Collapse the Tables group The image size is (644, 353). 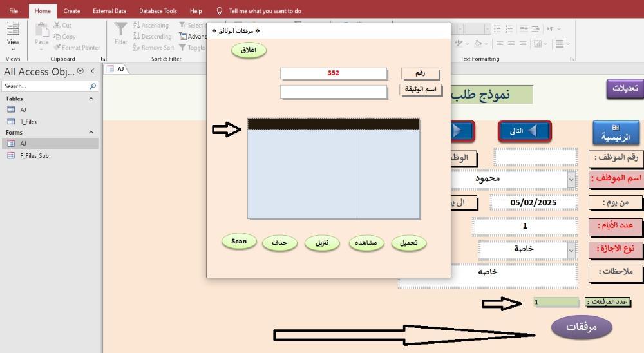(91, 99)
